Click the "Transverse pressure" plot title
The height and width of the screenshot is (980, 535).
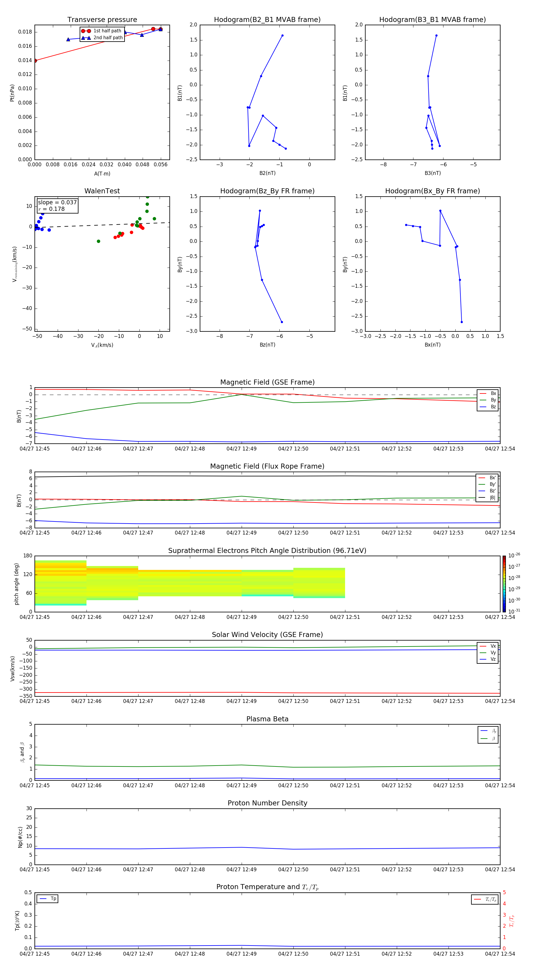(x=102, y=20)
